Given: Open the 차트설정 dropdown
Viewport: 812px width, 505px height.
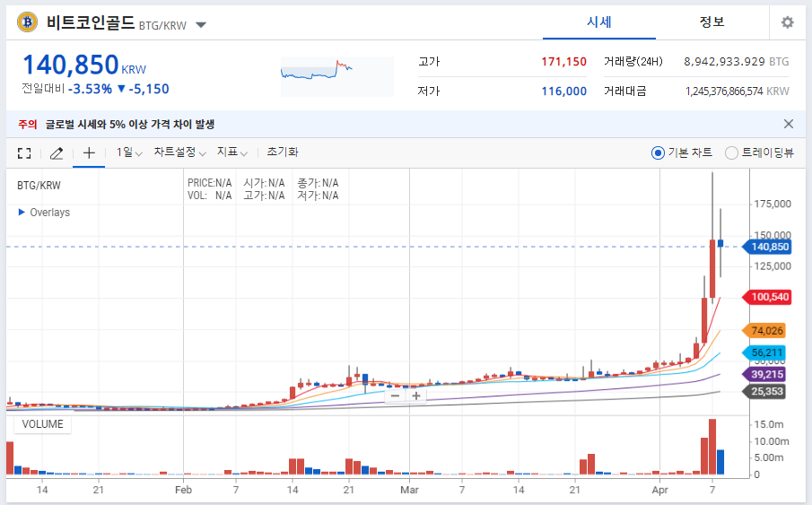Looking at the screenshot, I should 179,152.
